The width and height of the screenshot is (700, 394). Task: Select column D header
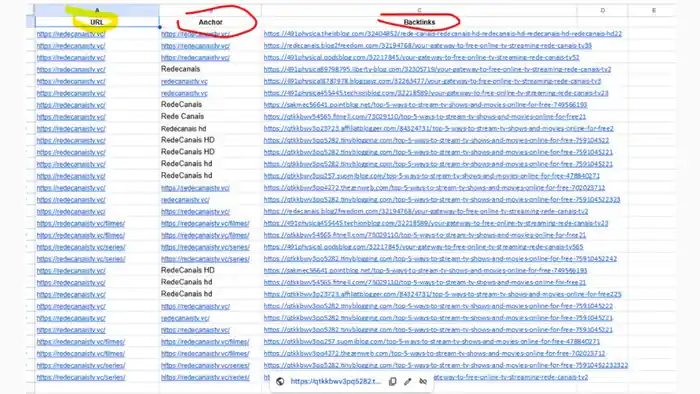click(x=602, y=10)
